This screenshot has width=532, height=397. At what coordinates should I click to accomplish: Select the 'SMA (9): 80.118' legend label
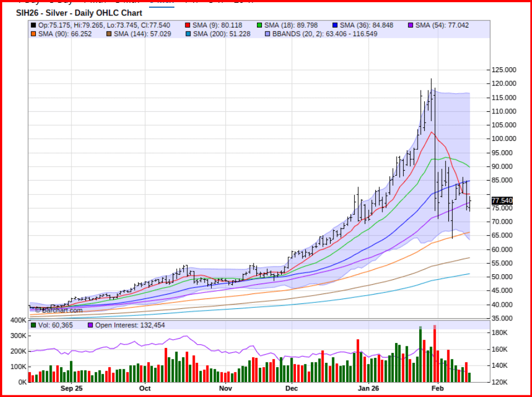pos(217,25)
